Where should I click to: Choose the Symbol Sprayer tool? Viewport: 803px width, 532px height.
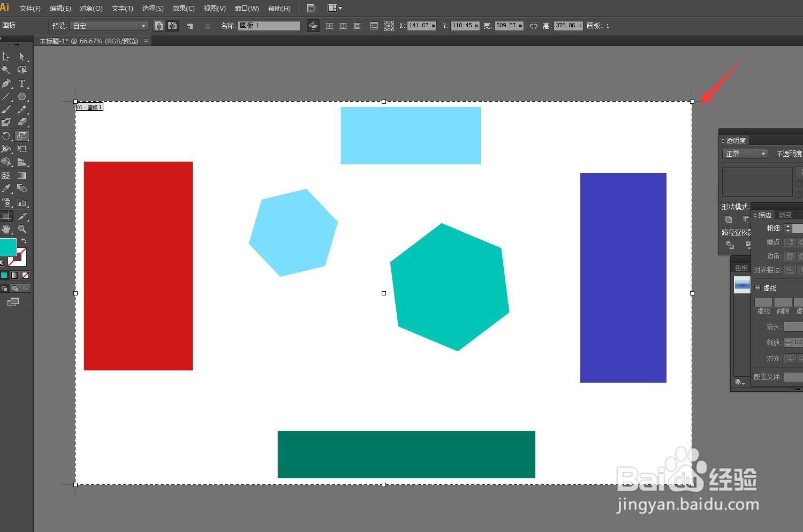click(6, 203)
